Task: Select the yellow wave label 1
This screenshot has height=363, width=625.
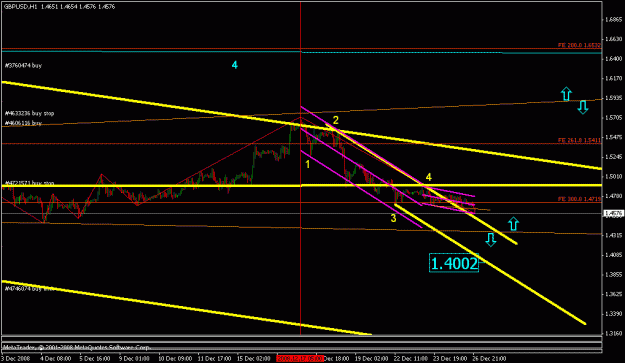Action: coord(307,164)
